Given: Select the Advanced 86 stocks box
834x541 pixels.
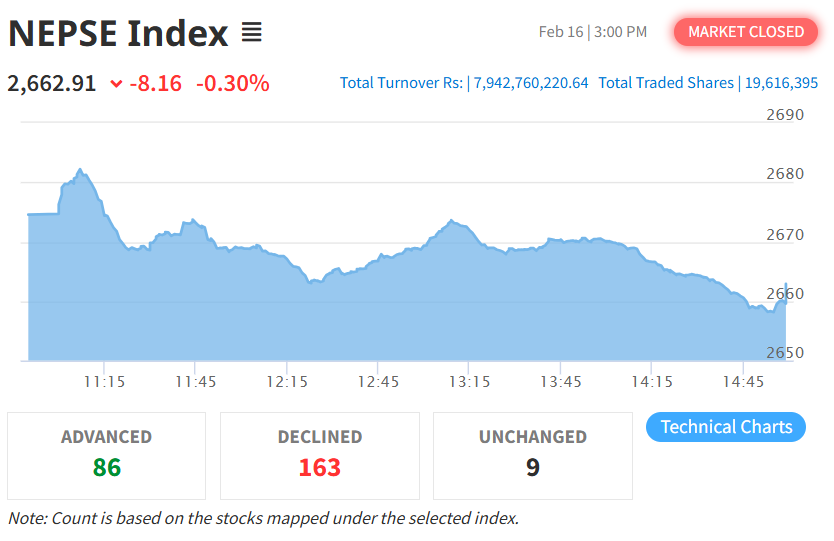Looking at the screenshot, I should 106,455.
